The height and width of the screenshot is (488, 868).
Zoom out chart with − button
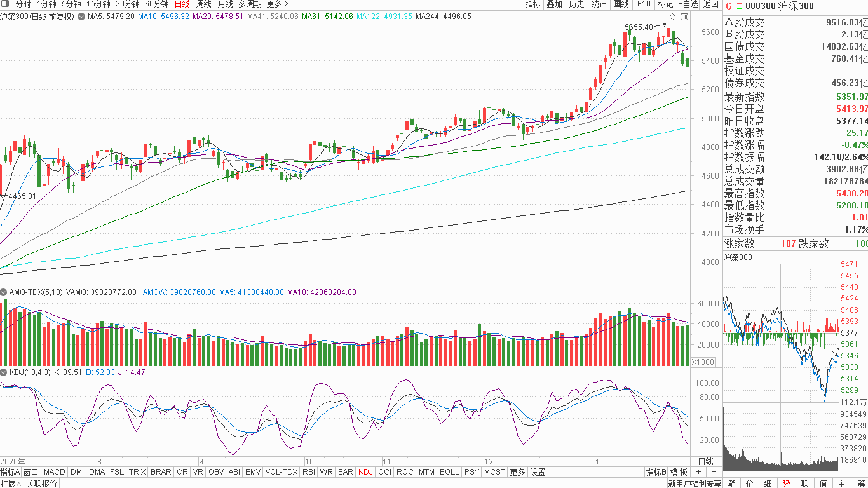pos(714,472)
